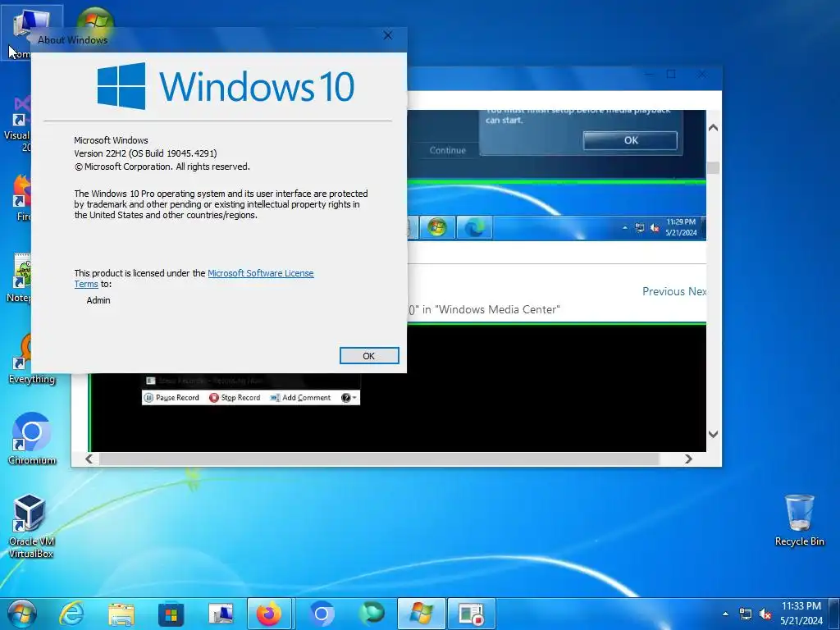
Task: Open the green swirl taskbar app
Action: point(372,614)
